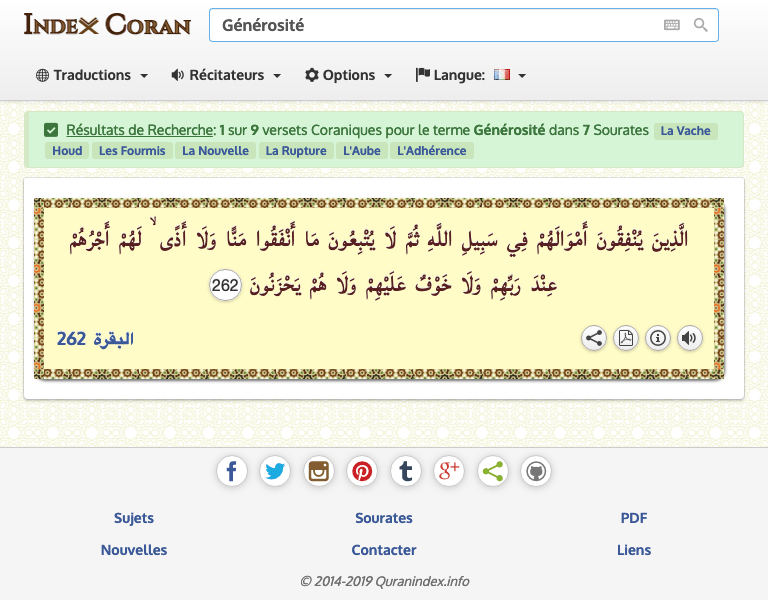Play verse audio with the speaker icon

690,338
